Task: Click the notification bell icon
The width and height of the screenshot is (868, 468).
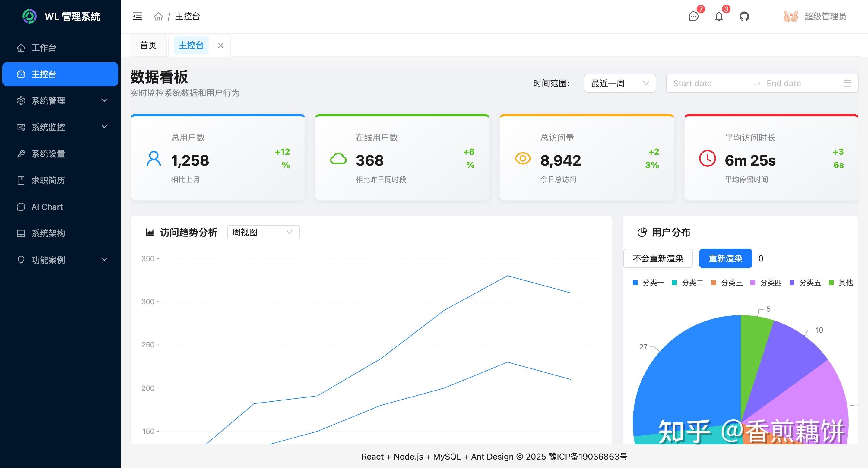Action: (718, 17)
